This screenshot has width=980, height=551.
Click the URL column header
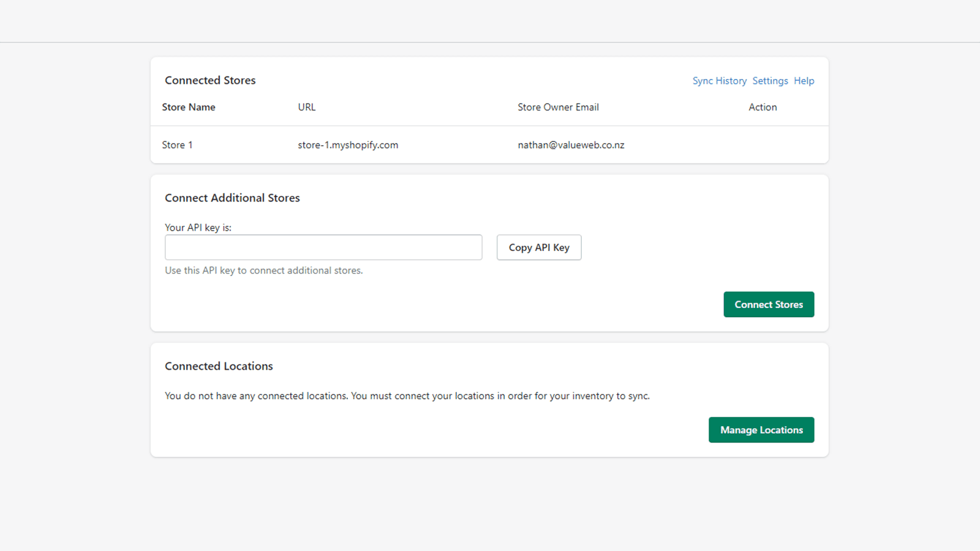click(x=307, y=107)
